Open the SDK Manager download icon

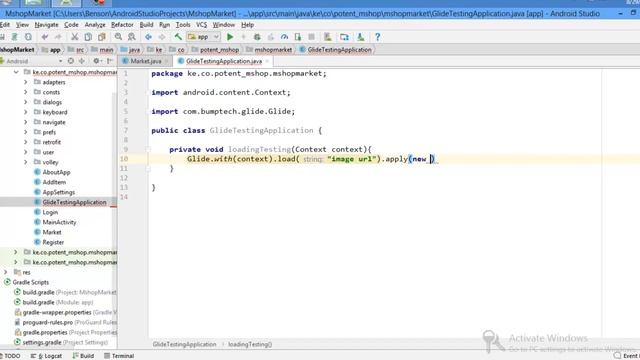361,37
